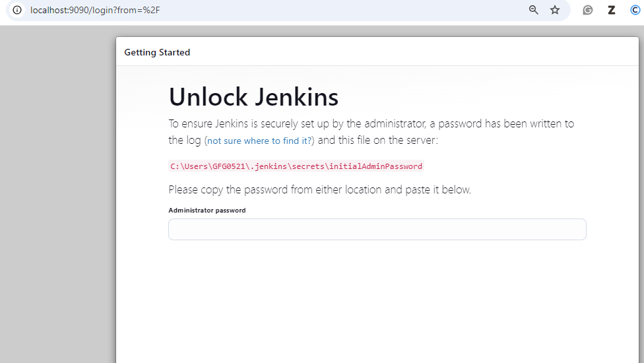This screenshot has height=363, width=644.
Task: Click the initialAdminPassword file path text
Action: pos(296,166)
